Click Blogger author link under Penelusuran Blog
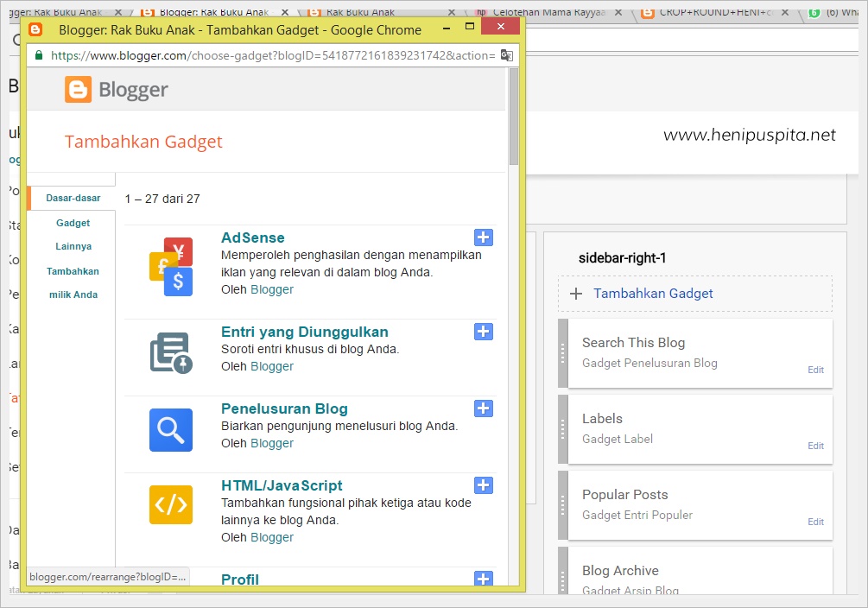Viewport: 868px width, 608px height. tap(272, 444)
